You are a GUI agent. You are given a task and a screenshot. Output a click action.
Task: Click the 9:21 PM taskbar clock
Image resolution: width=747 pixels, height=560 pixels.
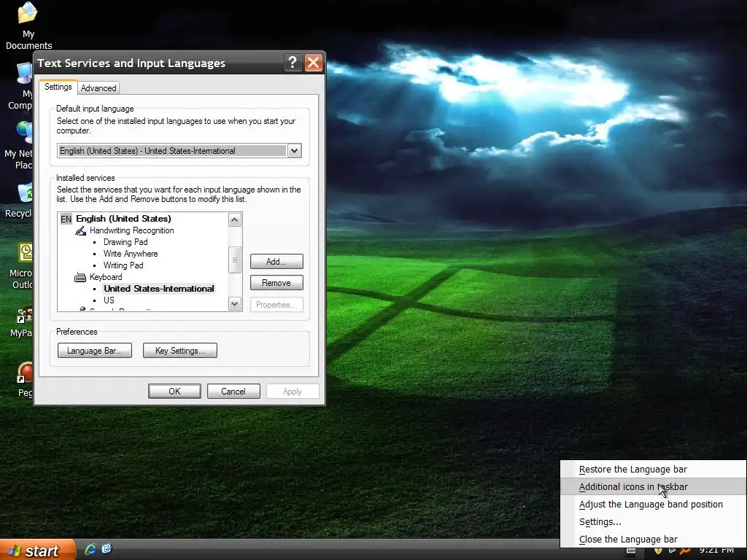[x=717, y=551]
